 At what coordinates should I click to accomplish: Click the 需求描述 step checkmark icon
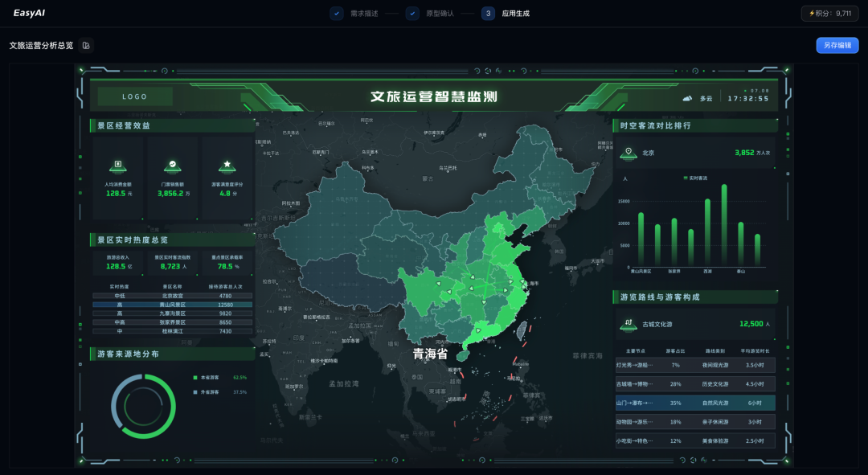[x=337, y=14]
